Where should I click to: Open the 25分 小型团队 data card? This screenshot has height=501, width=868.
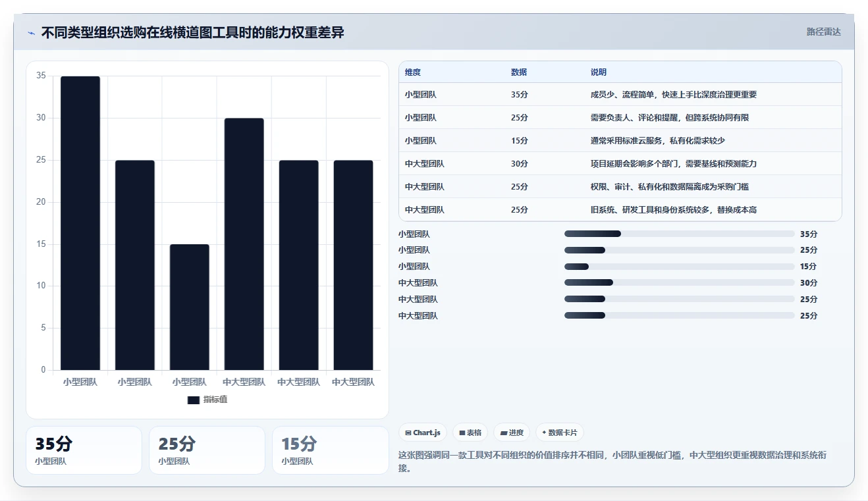tap(207, 450)
